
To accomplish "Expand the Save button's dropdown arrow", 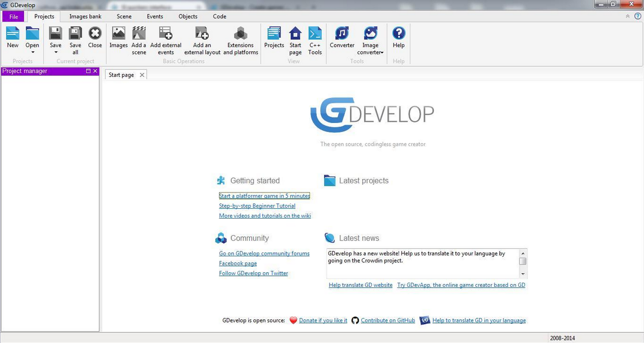I will coord(56,52).
